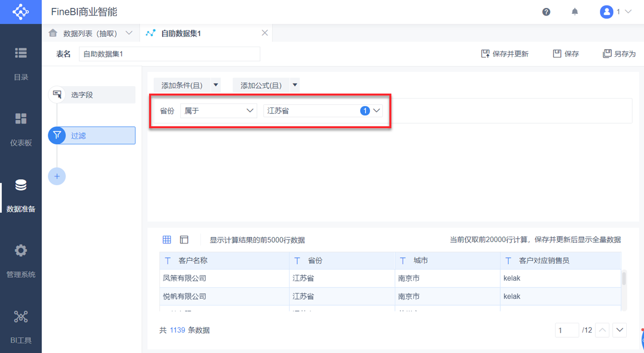Select the 凤策有限公司 cell
Viewport: 644px width, 353px height.
224,278
